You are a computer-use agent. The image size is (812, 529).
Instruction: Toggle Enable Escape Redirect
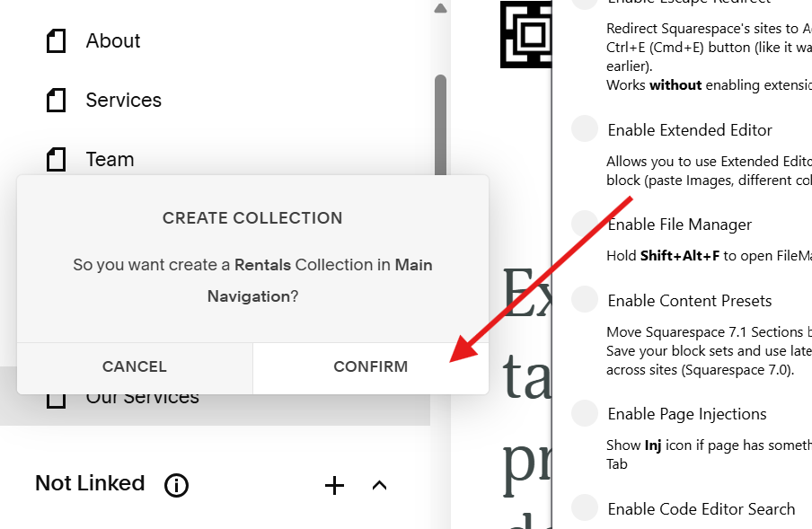585,3
